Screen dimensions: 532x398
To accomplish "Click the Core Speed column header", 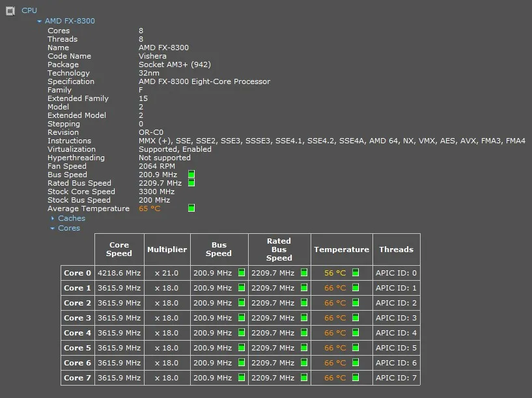I will (x=119, y=249).
